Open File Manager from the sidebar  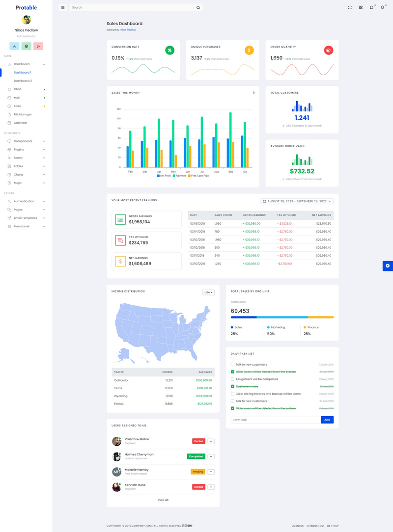(x=23, y=114)
